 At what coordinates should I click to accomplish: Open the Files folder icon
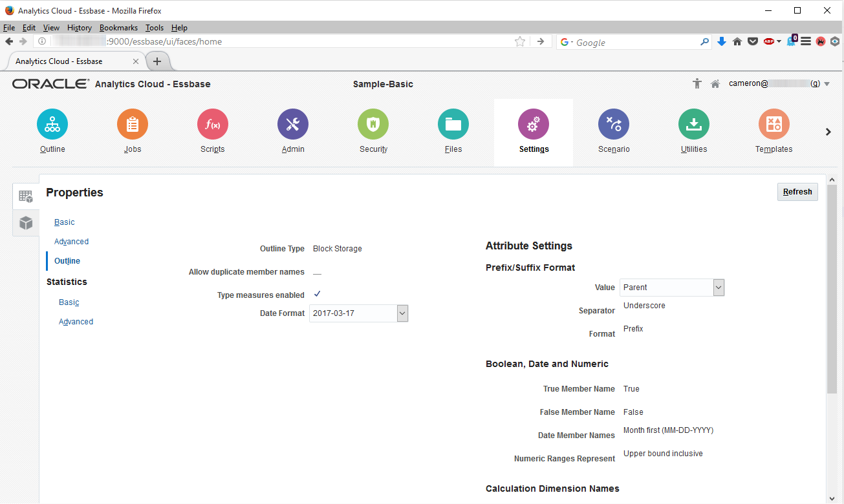[453, 124]
